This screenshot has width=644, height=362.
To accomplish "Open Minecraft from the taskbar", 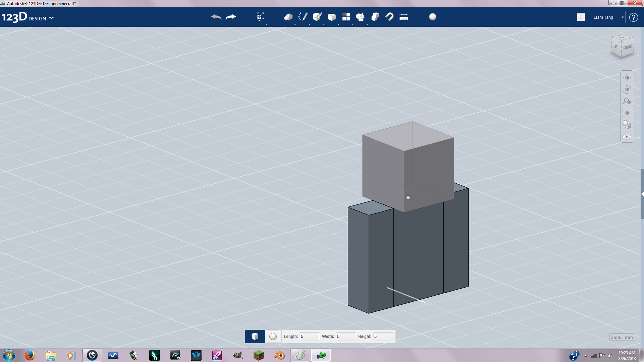I will pos(259,355).
